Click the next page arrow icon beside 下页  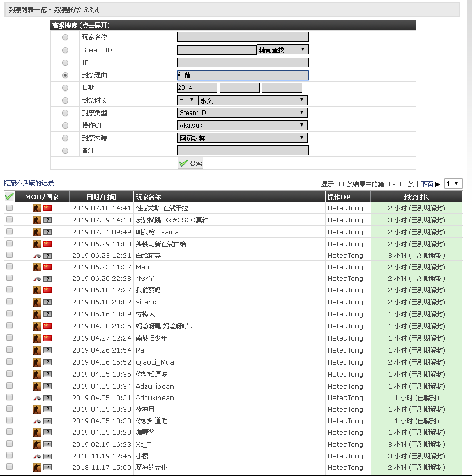pyautogui.click(x=438, y=184)
